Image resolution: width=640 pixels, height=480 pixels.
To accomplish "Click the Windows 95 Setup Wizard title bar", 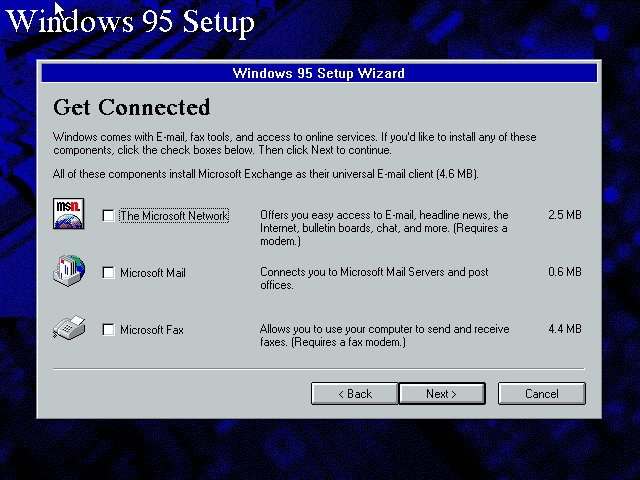I will coord(319,73).
